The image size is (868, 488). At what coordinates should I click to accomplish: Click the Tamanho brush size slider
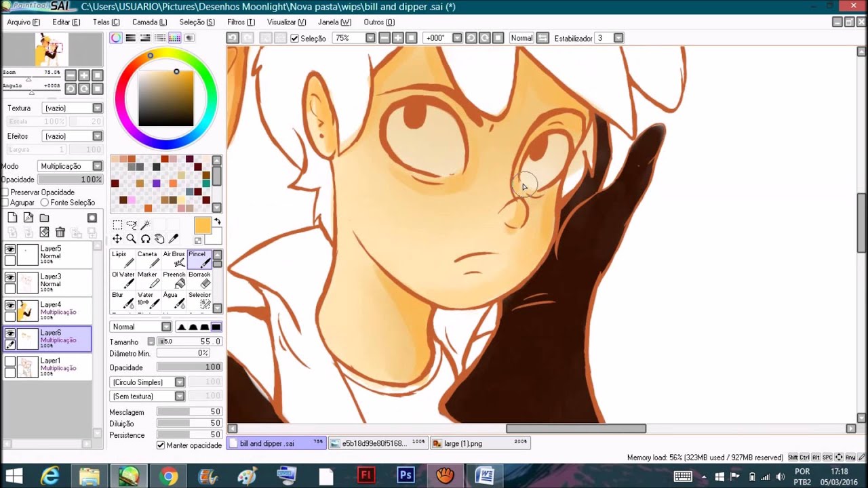[x=189, y=342]
